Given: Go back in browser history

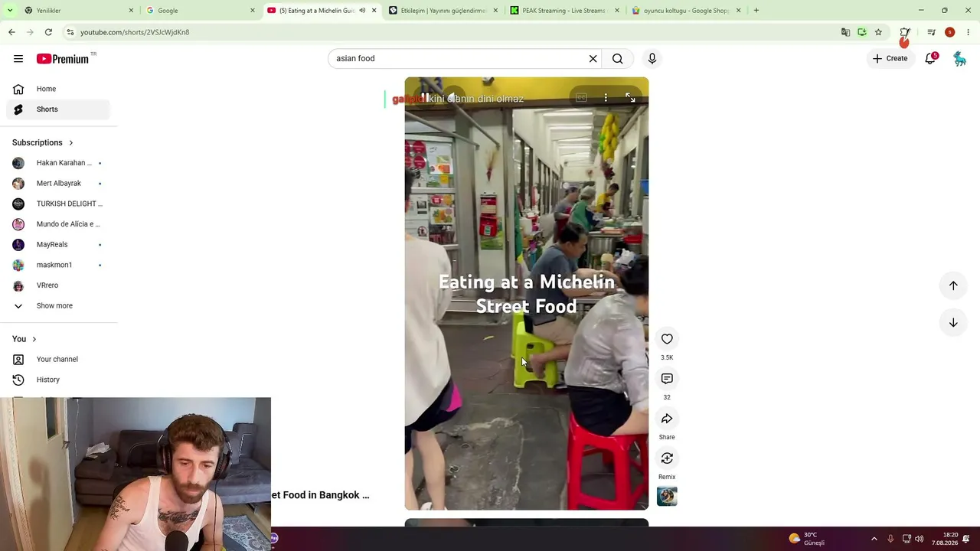Looking at the screenshot, I should [x=11, y=32].
